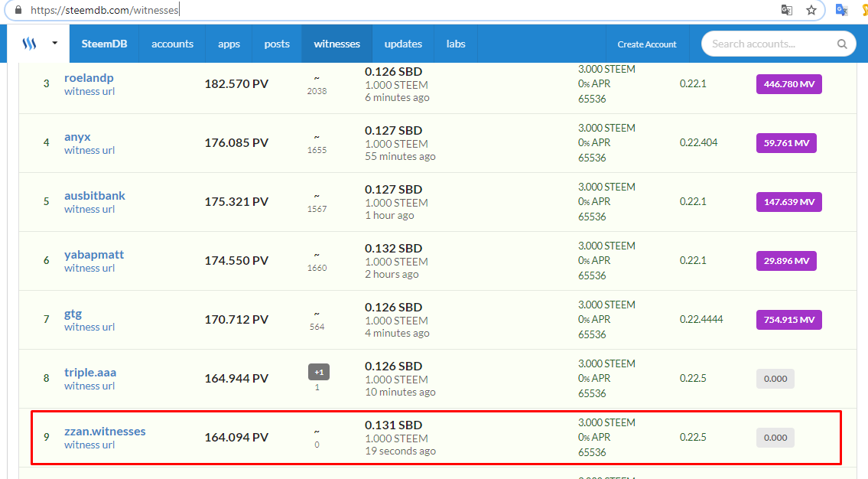Viewport: 868px width, 479px height.
Task: Open roelandp witness profile
Action: (89, 77)
